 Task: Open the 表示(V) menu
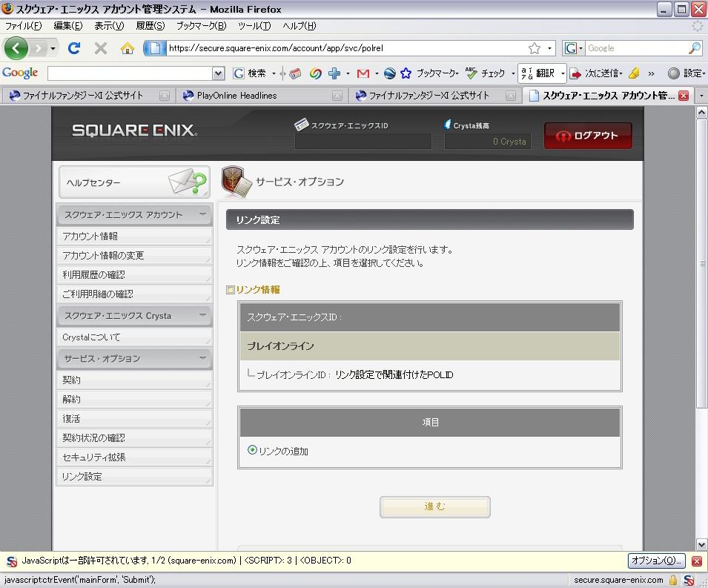[x=109, y=26]
